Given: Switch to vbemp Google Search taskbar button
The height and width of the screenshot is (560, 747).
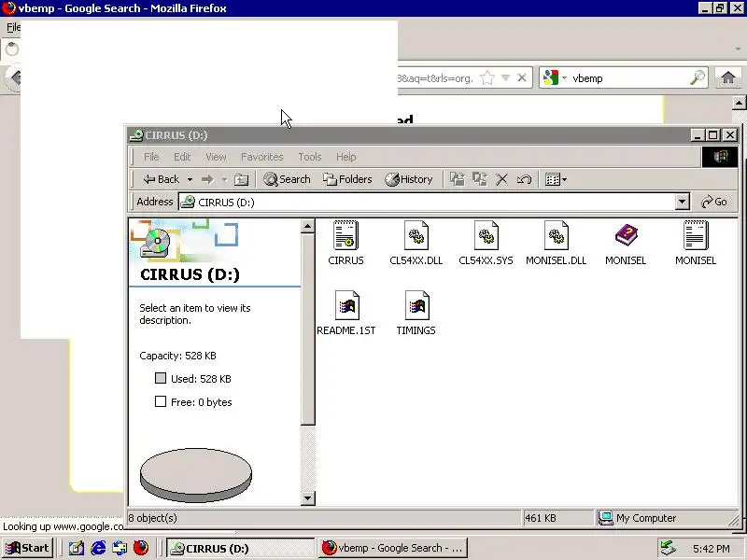Looking at the screenshot, I should (x=393, y=549).
